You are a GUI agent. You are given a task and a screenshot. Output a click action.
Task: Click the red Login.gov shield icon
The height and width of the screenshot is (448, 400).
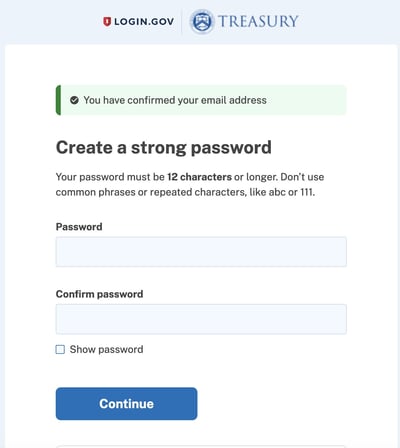[x=107, y=22]
